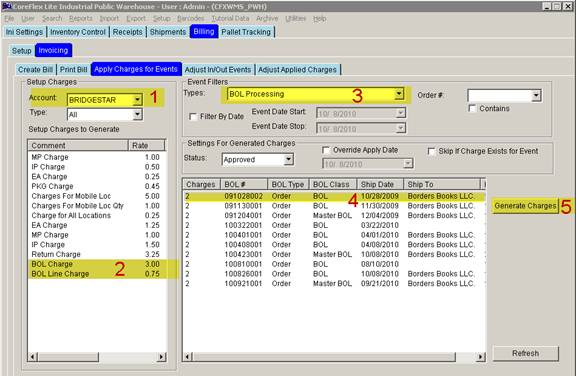Select the BOL Line Charge row
Viewport: 576px width, 376px height.
tap(97, 274)
